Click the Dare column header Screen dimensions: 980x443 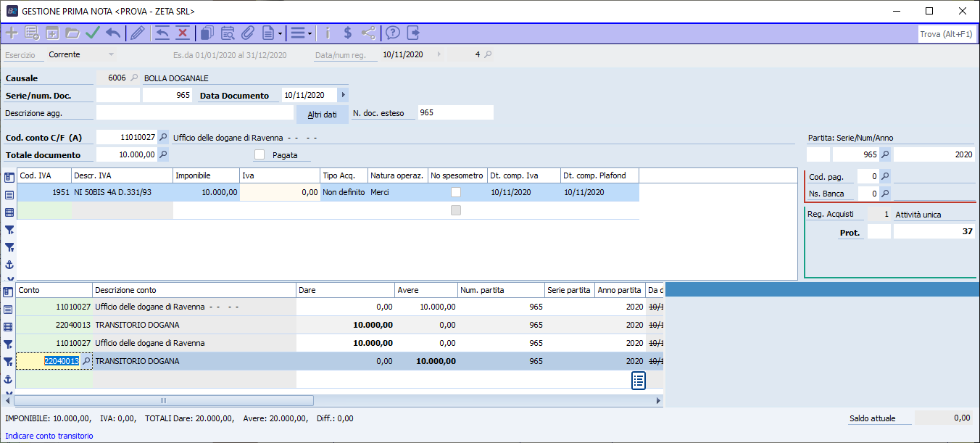pos(345,290)
